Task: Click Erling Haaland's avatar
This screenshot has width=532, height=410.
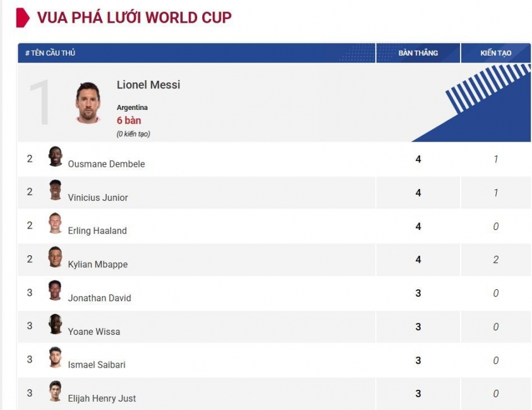Action: (x=56, y=223)
